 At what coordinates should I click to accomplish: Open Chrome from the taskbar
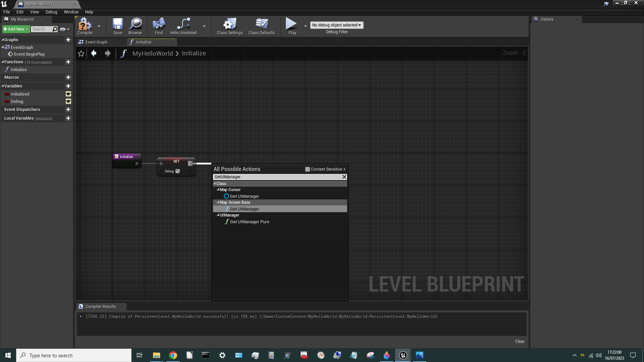point(173,355)
